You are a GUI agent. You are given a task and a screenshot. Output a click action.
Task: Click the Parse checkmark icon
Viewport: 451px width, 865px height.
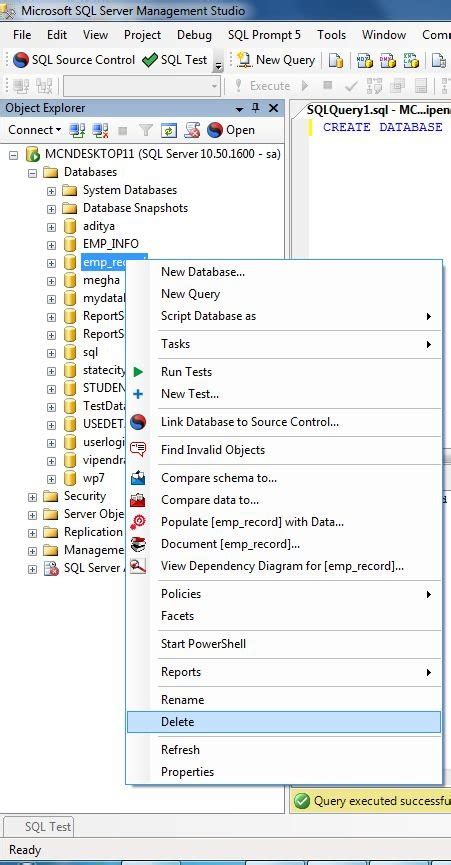tap(351, 86)
